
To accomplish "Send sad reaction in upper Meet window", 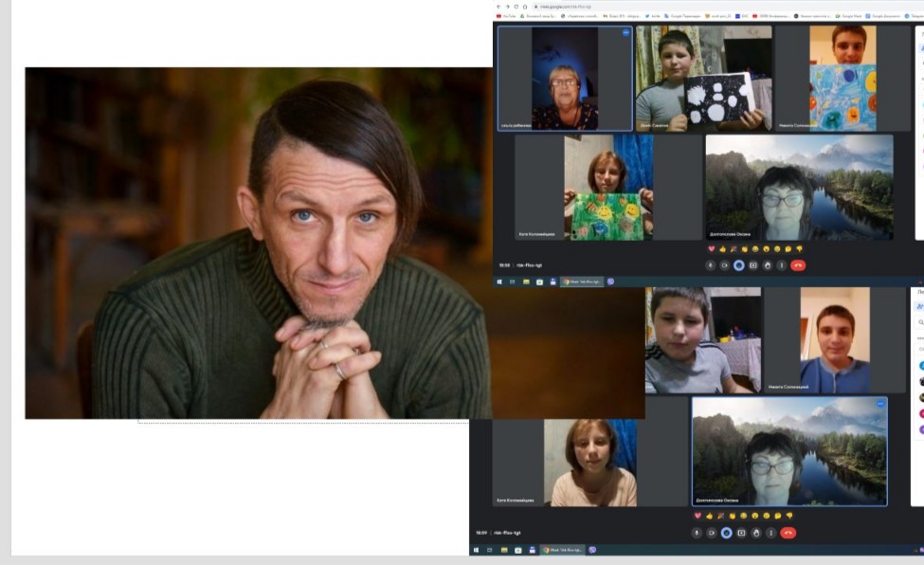I will [777, 249].
